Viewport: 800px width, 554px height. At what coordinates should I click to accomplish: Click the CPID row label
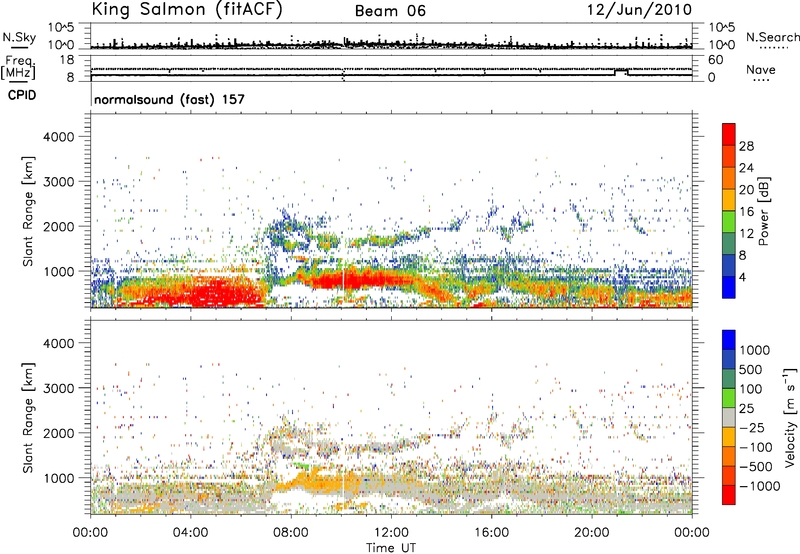click(22, 95)
